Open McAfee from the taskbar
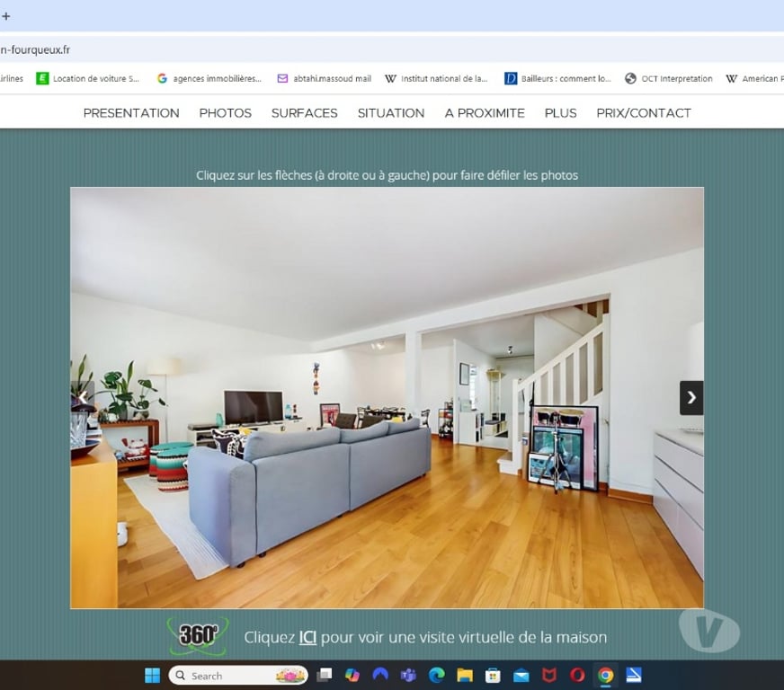 pos(549,676)
